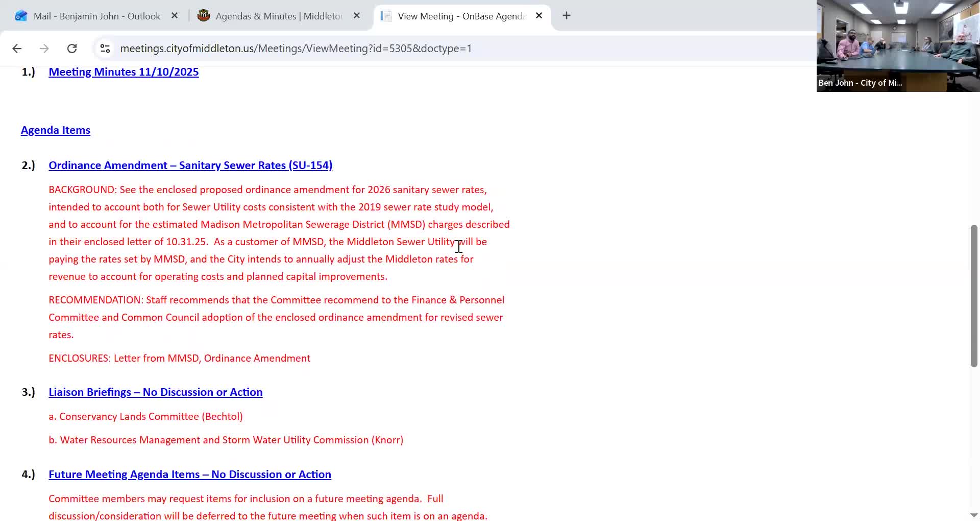Switch to the Agendas & Minutes tab
Image resolution: width=980 pixels, height=521 pixels.
279,16
